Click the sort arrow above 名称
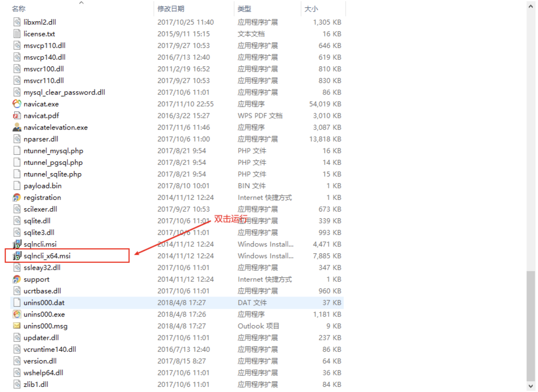The width and height of the screenshot is (538, 392). (81, 3)
